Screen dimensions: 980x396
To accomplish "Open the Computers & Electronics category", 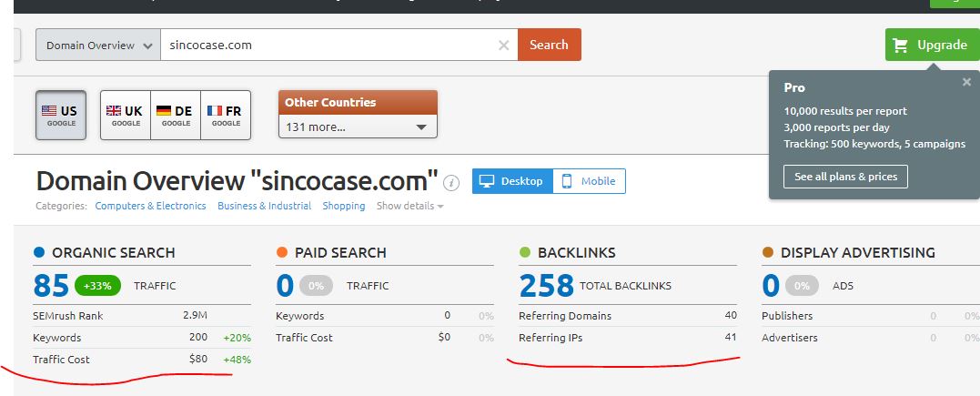I will pos(151,206).
